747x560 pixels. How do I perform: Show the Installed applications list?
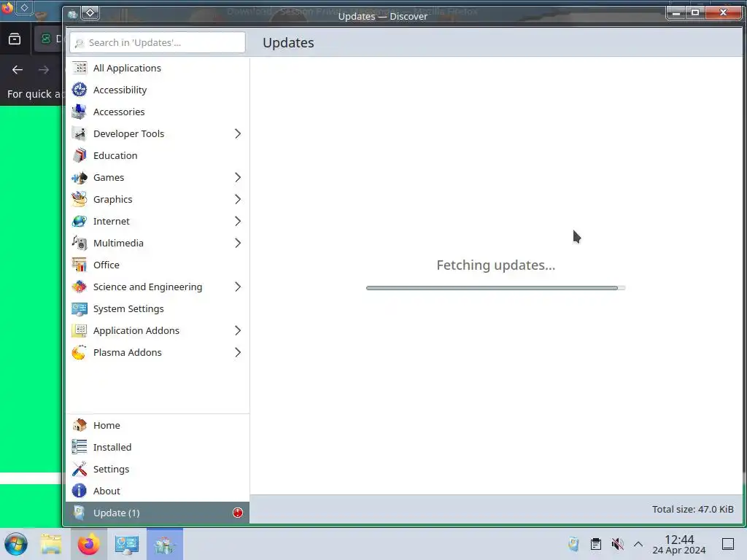158,447
